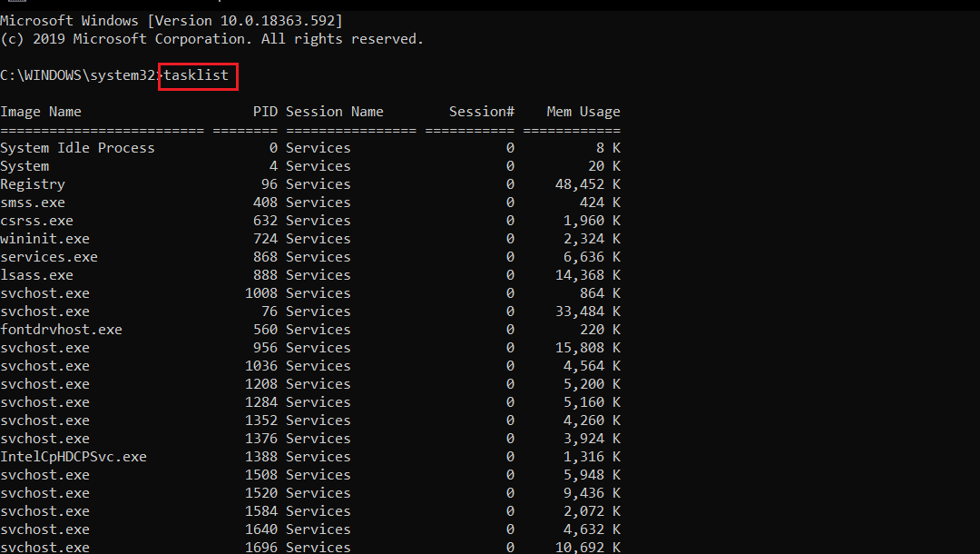
Task: Click memory value '9,436 K'
Action: (x=592, y=493)
